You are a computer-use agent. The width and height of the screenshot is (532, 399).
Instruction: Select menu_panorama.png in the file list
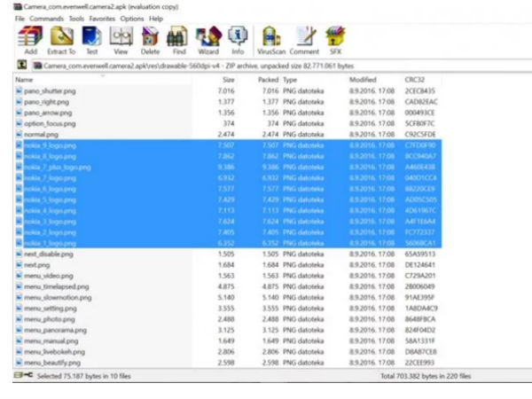[55, 330]
